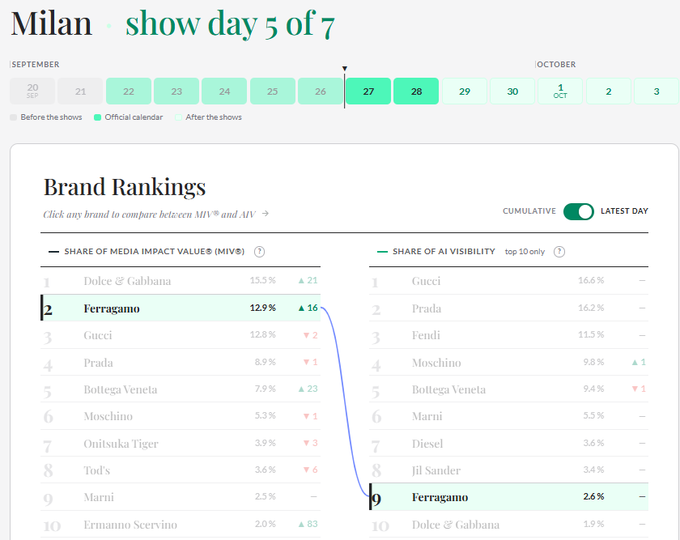Select September 21 on the calendar

[80, 91]
